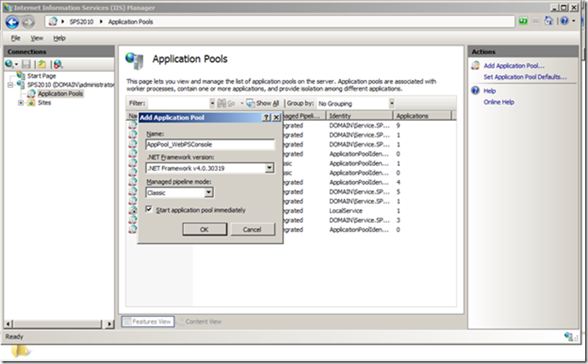Expand the Sites tree node

[x=21, y=103]
